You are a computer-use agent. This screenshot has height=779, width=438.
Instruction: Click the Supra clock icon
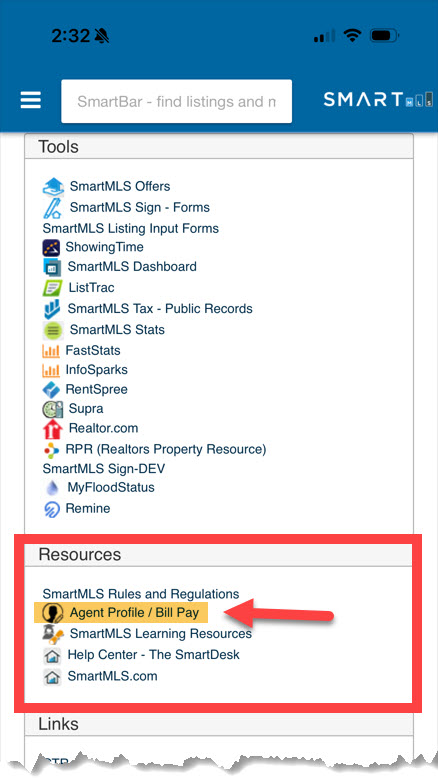52,409
